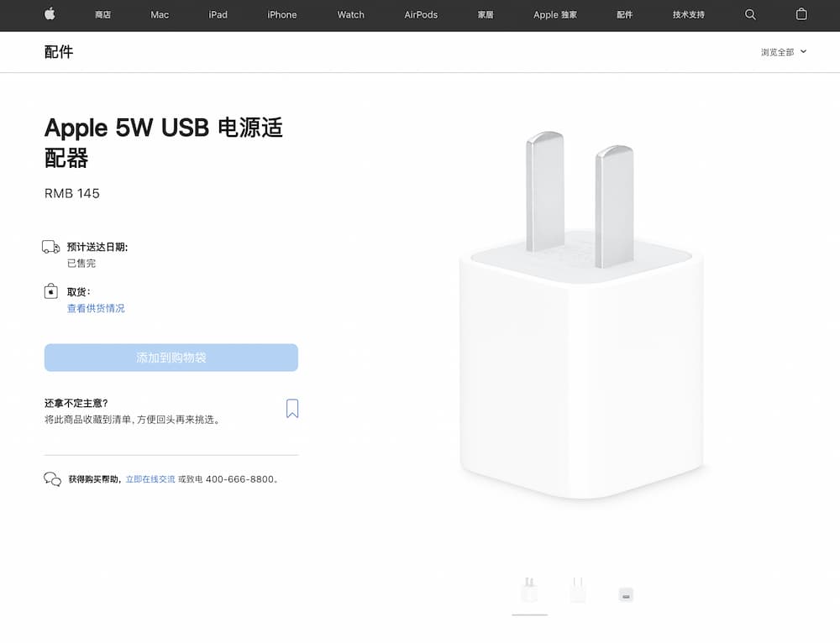840x643 pixels.
Task: Click 添加到购物袋 button
Action: (x=171, y=357)
